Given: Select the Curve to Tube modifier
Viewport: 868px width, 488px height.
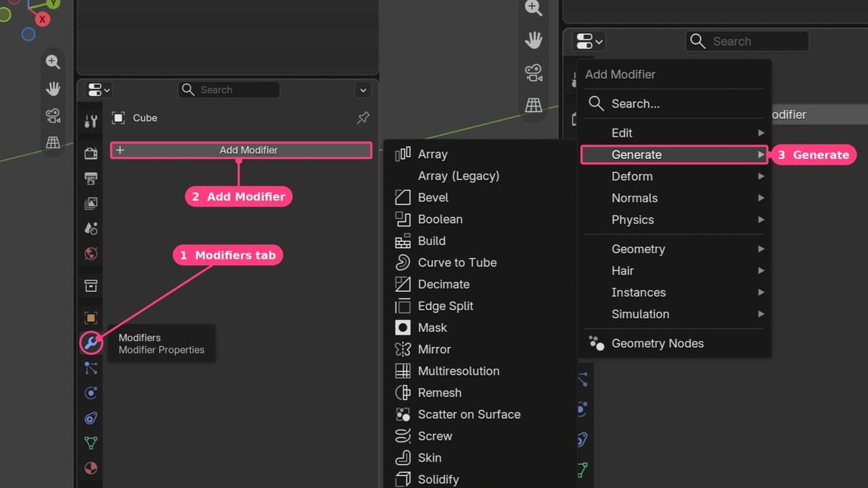Looking at the screenshot, I should (480, 262).
